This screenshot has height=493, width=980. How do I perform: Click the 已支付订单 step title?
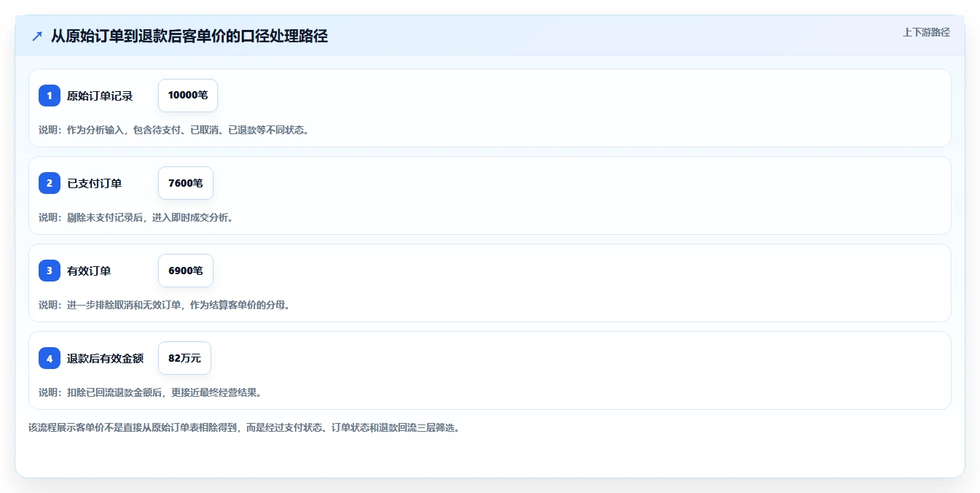pyautogui.click(x=95, y=183)
